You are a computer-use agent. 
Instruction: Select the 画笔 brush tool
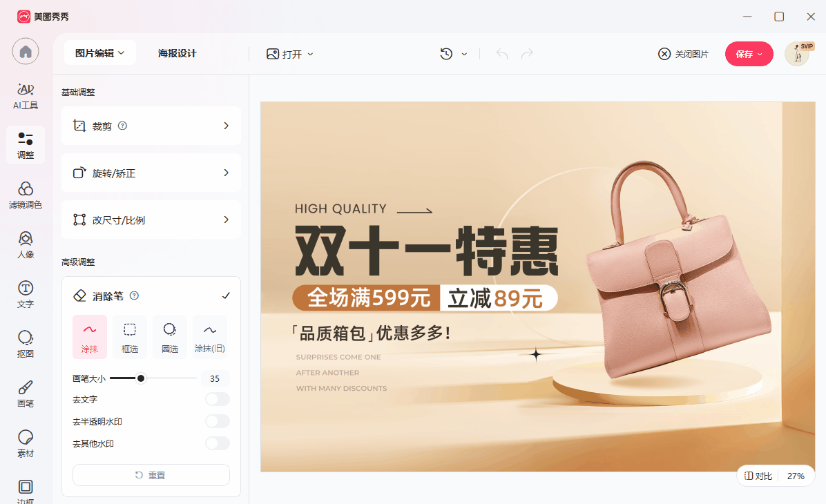(x=26, y=394)
